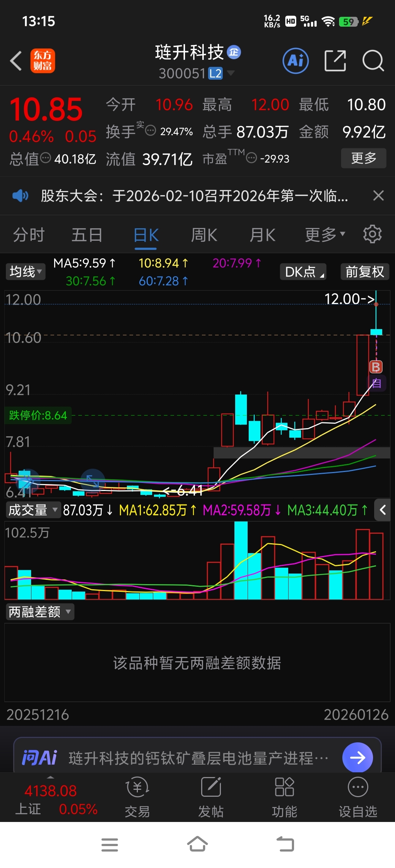Tap the announcement speaker icon

pyautogui.click(x=20, y=196)
